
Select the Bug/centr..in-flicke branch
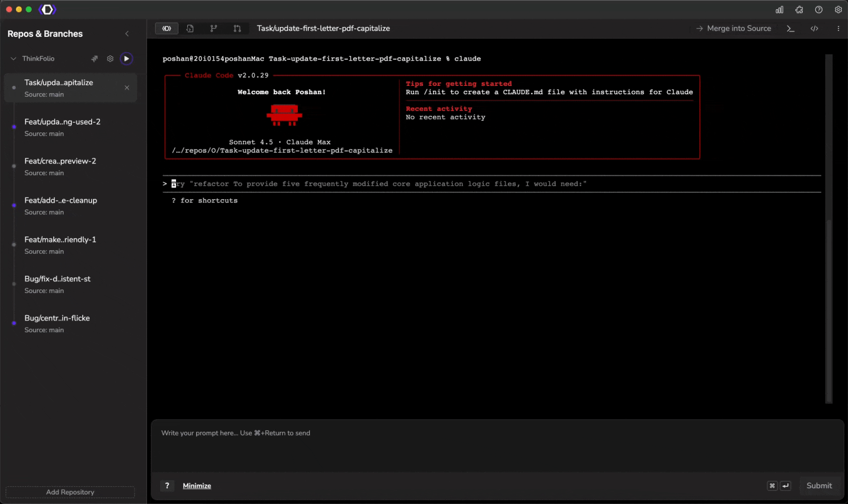click(x=71, y=323)
